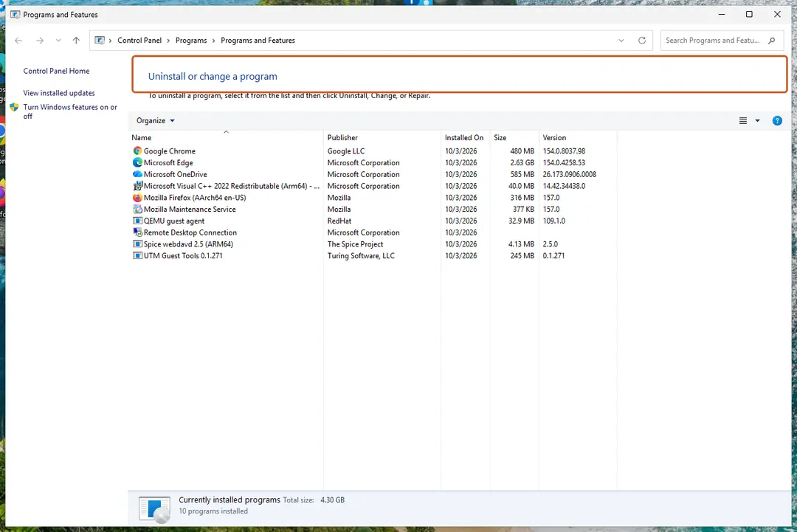Click the Mozilla Firefox program icon

pos(137,198)
